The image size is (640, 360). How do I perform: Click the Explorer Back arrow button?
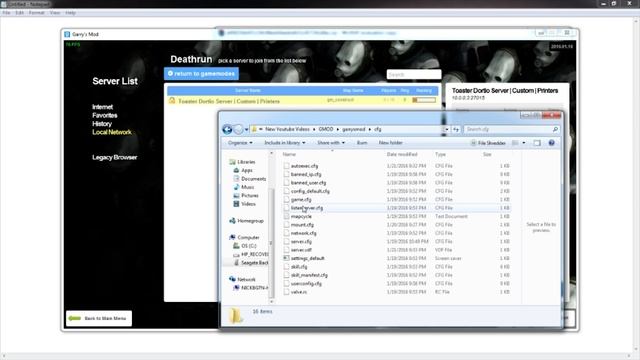click(227, 129)
